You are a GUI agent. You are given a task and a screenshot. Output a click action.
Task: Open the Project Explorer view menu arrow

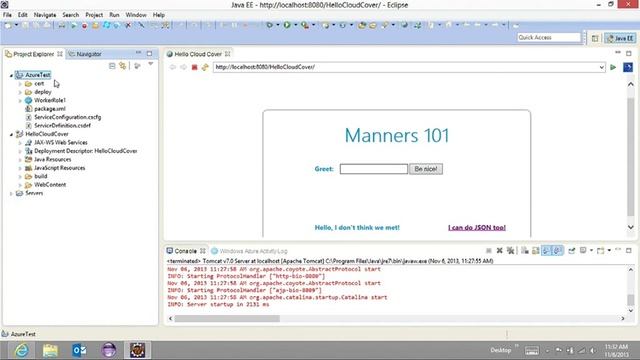151,64
